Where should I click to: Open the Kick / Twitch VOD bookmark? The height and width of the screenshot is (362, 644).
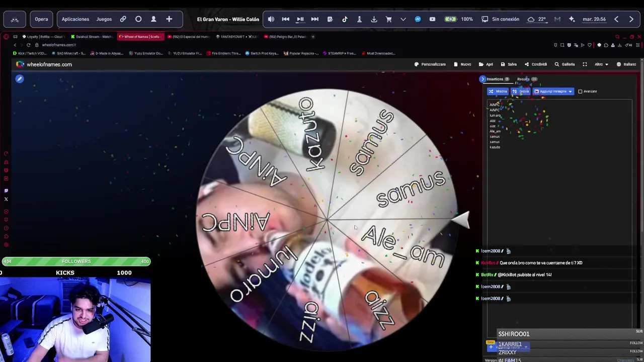pos(29,53)
